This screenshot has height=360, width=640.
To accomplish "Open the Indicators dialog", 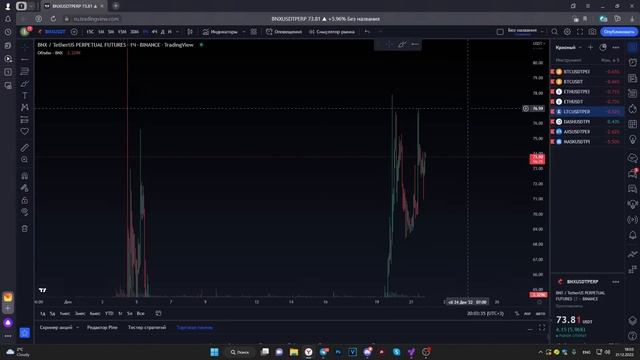I will point(220,32).
